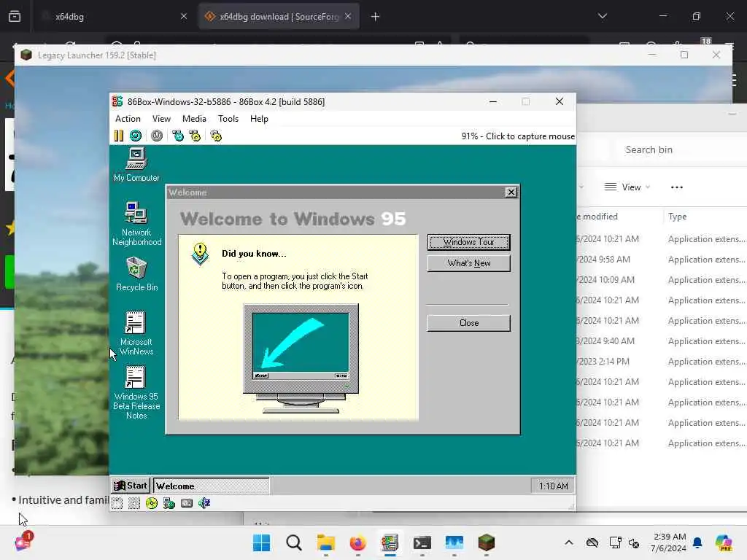Viewport: 747px width, 560px height.
Task: Open the View menu in 86Box
Action: click(x=161, y=119)
